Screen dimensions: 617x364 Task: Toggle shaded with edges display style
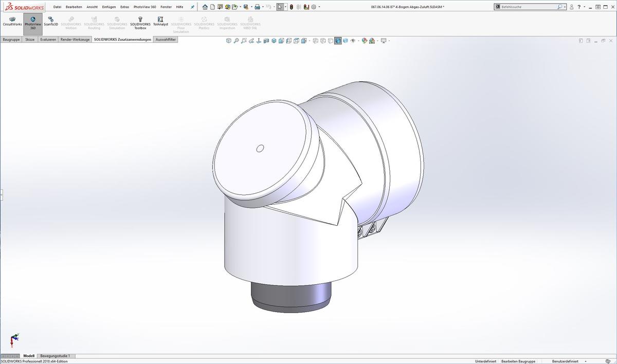(338, 41)
